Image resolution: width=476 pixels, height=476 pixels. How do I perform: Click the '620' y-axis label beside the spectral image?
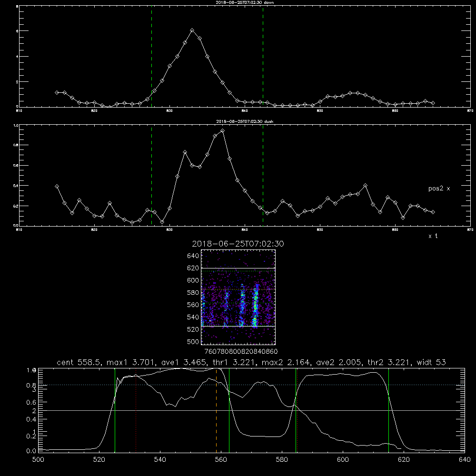click(193, 268)
